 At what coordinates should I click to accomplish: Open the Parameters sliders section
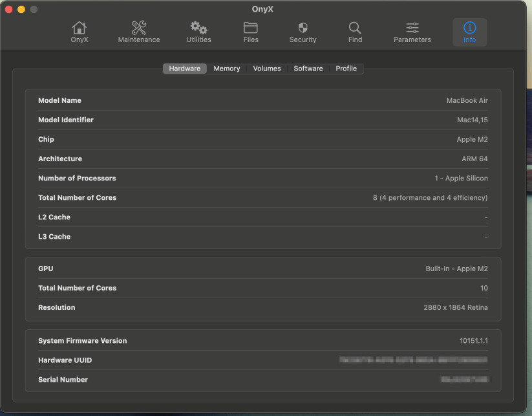pyautogui.click(x=412, y=32)
